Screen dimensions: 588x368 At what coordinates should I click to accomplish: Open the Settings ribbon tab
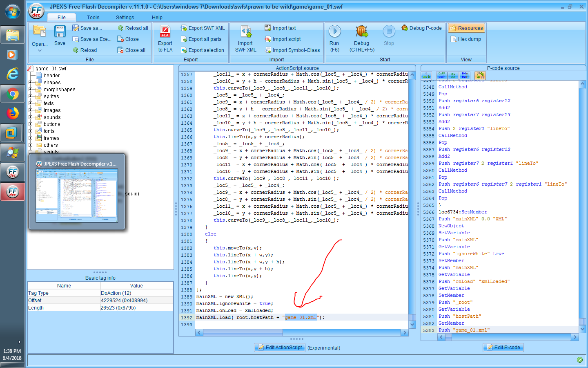125,17
